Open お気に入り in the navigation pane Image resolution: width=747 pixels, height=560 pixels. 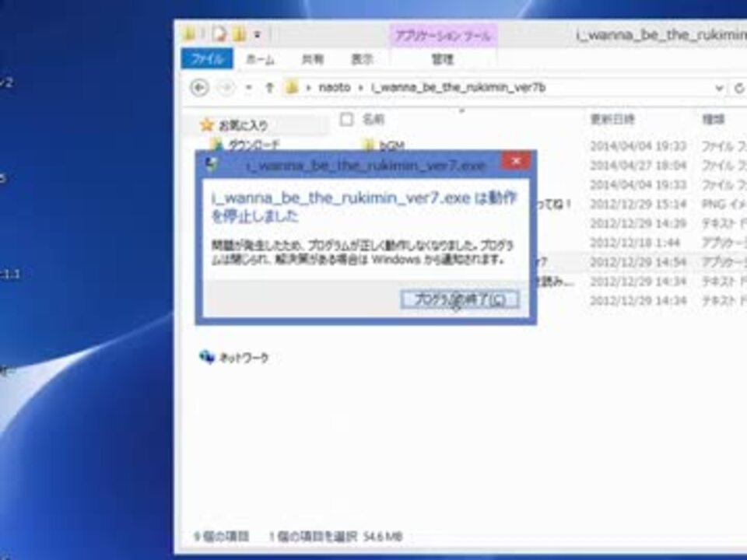(x=244, y=125)
